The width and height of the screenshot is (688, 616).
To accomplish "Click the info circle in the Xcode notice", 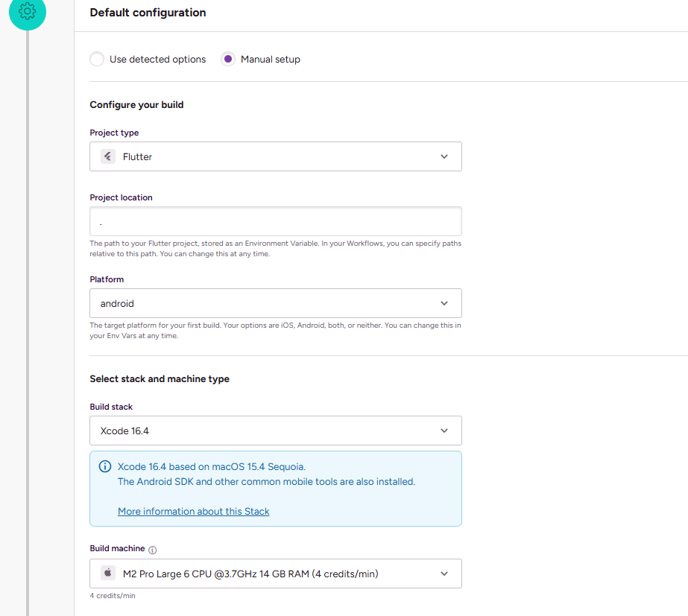I will click(105, 467).
